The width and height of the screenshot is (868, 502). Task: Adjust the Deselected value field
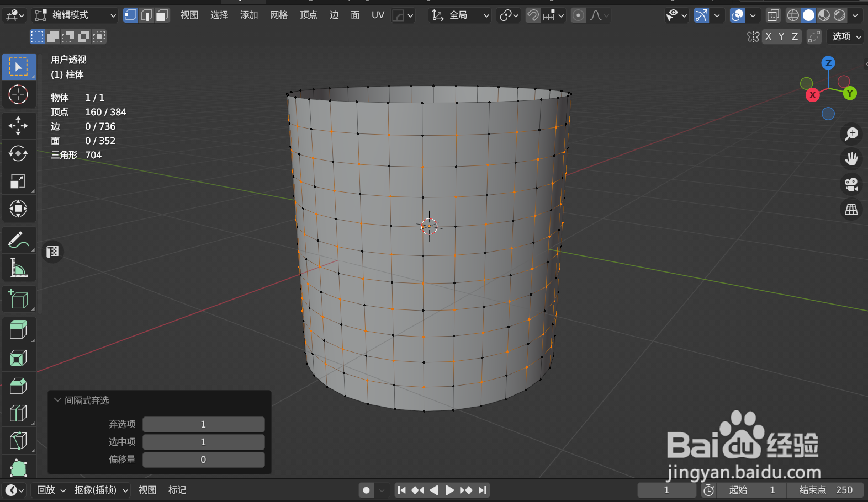click(203, 424)
